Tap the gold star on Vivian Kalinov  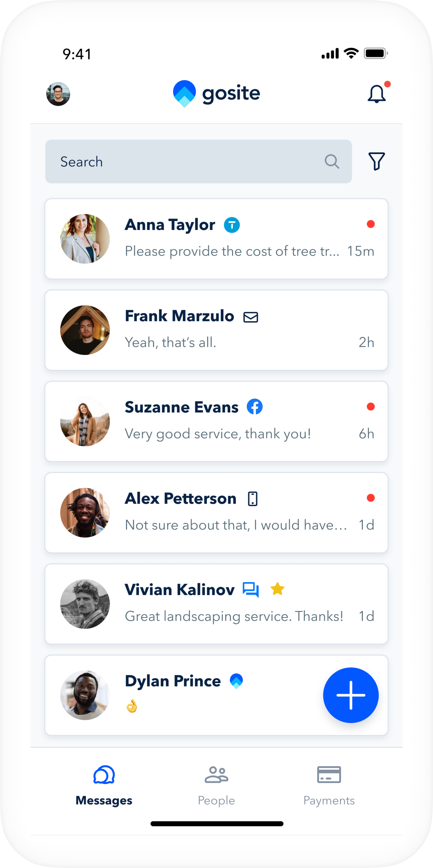click(x=278, y=589)
